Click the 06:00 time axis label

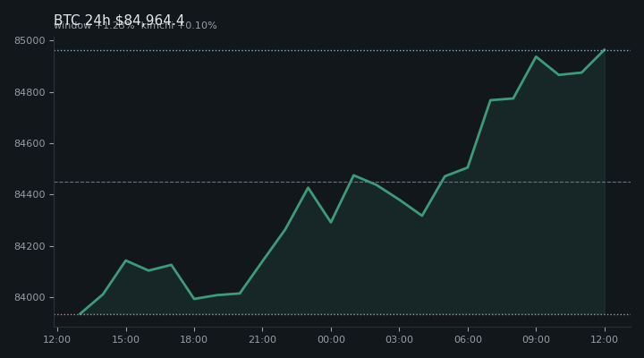(468, 339)
